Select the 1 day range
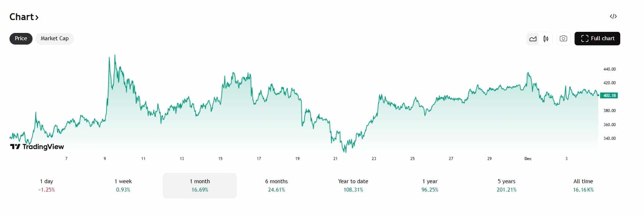 (47, 185)
